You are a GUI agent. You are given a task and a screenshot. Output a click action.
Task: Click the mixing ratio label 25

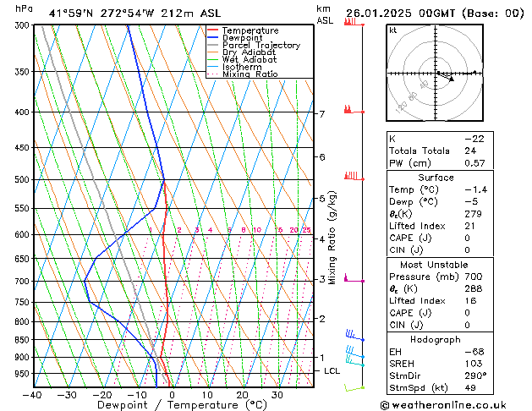[307, 230]
